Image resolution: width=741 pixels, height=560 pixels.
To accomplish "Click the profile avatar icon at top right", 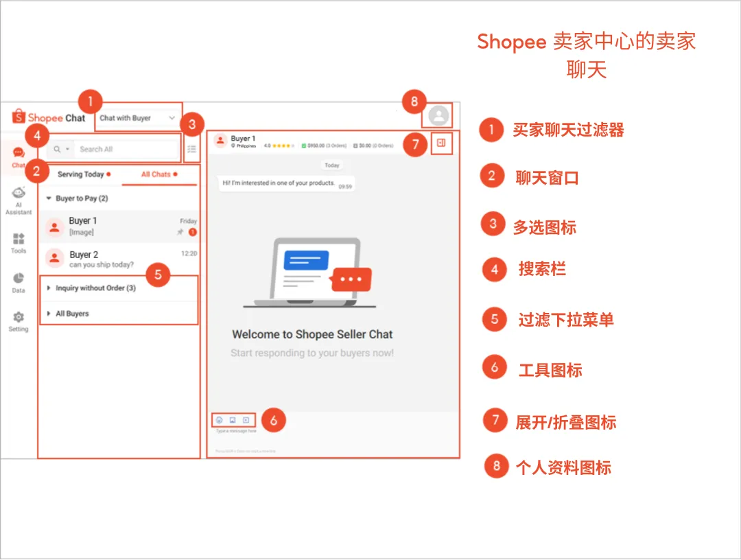I will point(438,115).
